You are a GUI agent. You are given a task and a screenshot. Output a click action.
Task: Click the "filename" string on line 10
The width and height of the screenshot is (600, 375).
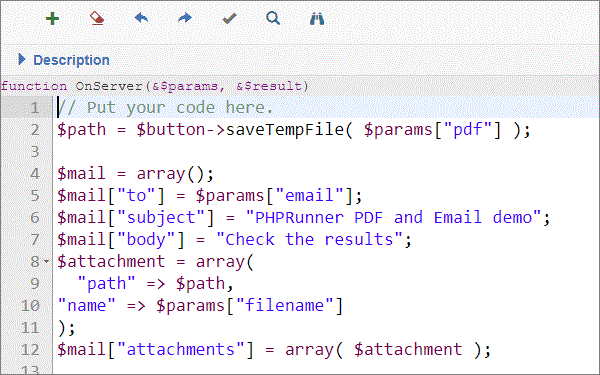pos(285,306)
